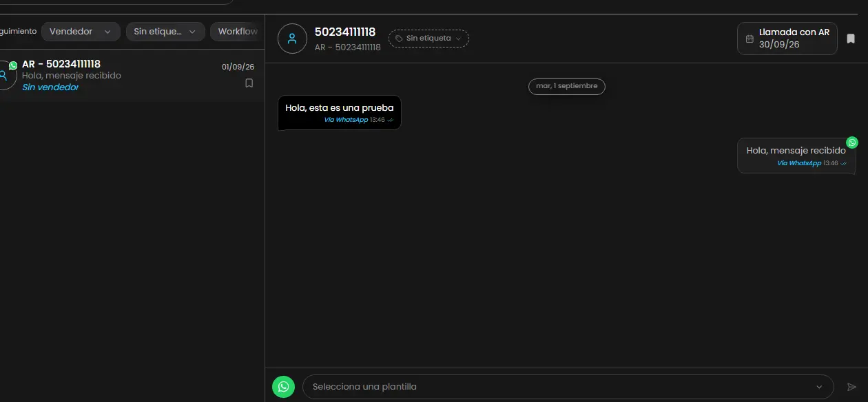Click the 01/09/26 date in conversation row
Viewport: 868px width, 402px height.
(238, 67)
